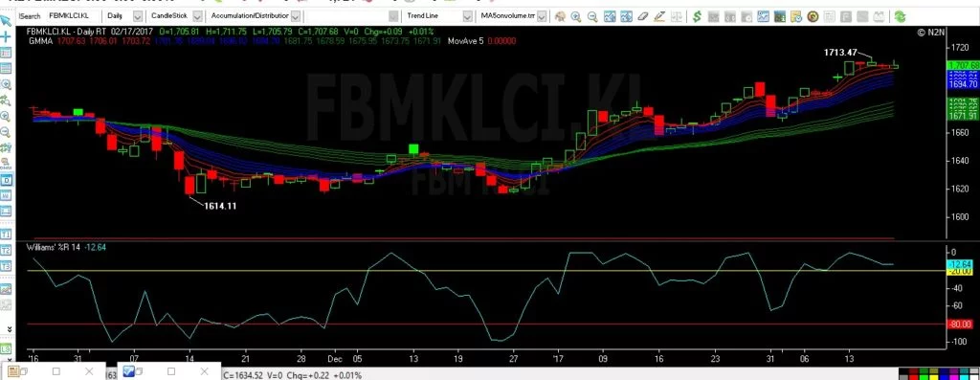Click the © N2N copyright label

(929, 32)
